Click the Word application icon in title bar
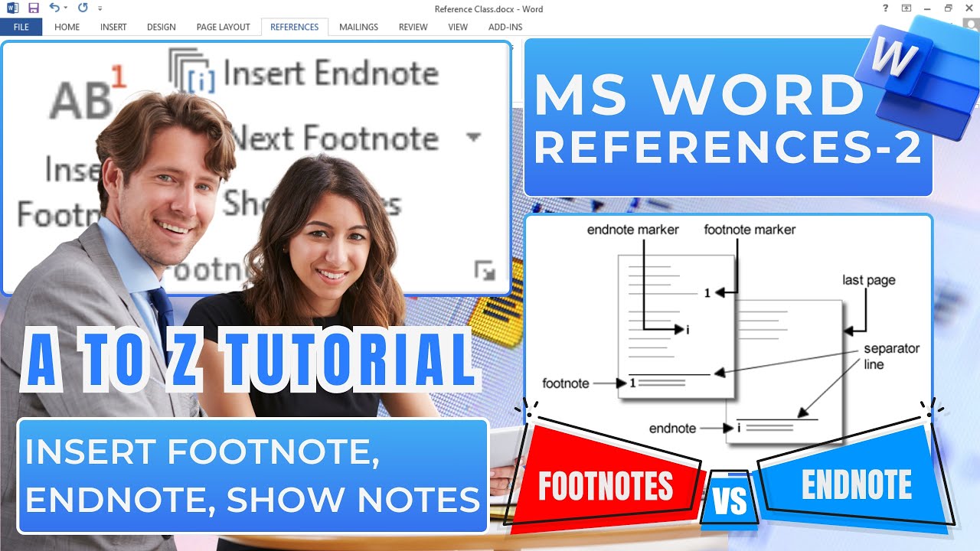Image resolution: width=980 pixels, height=551 pixels. (13, 8)
